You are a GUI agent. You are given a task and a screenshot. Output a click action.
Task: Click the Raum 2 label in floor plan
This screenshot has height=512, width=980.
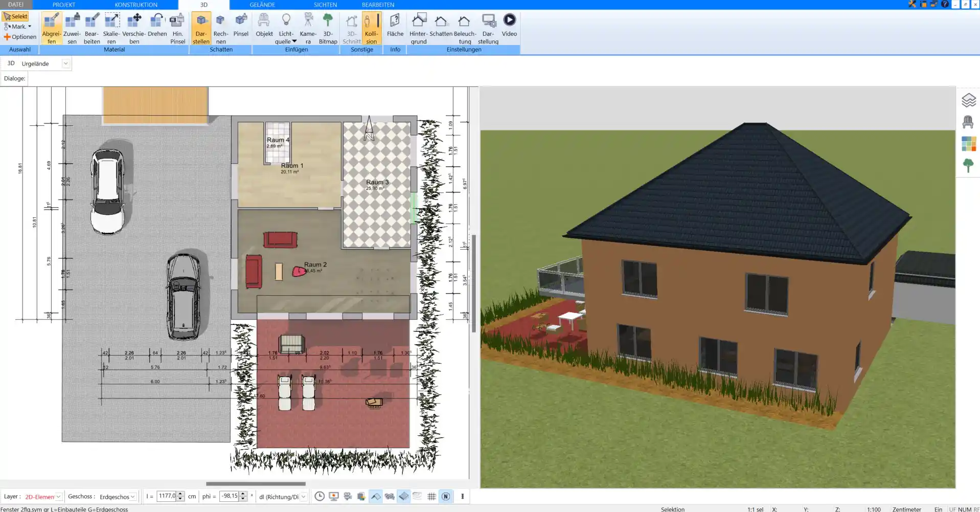[315, 264]
